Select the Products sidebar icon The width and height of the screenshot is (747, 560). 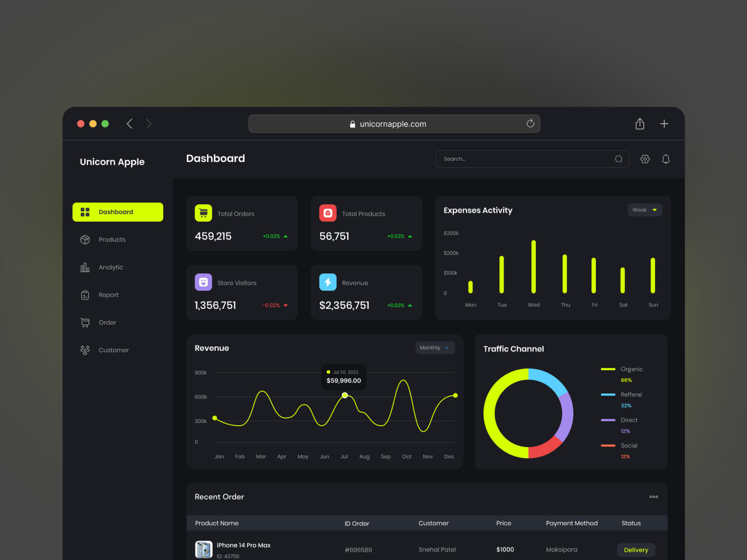click(85, 239)
